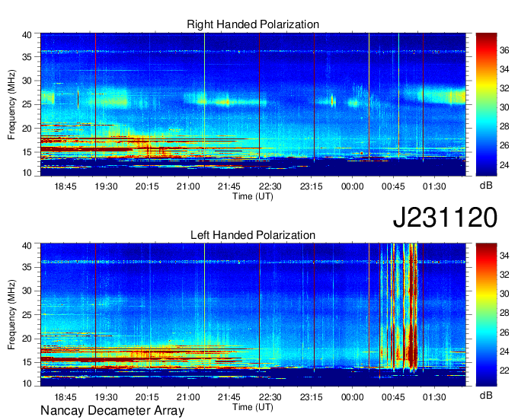This screenshot has height=420, width=518.
Task: Click the Nancay Decameter Array caption
Action: (112, 411)
